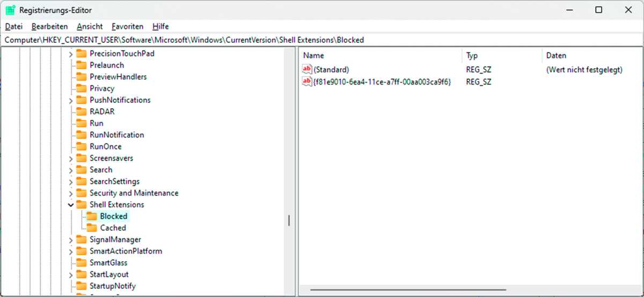Expand the PushNotifications key
Image resolution: width=644 pixels, height=297 pixels.
(71, 100)
